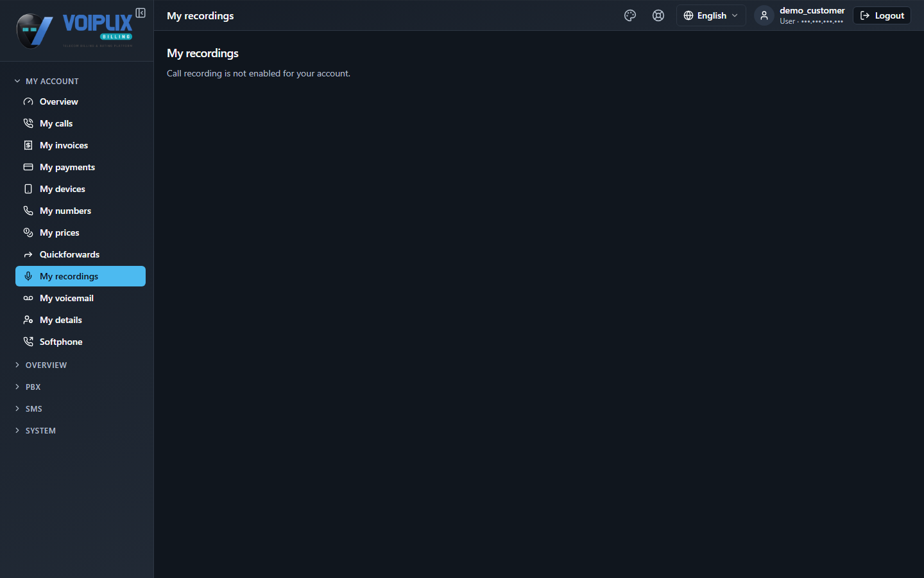Open My voicemail page
924x578 pixels.
[80, 298]
